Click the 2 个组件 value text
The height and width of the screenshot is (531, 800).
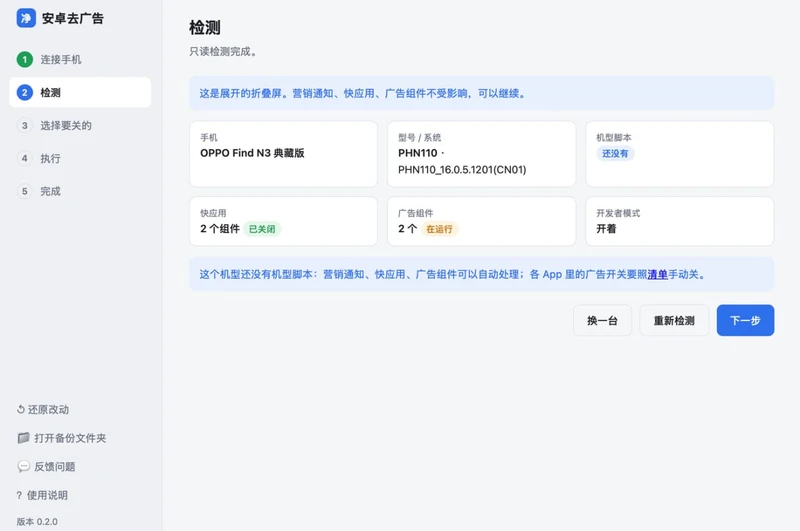pyautogui.click(x=220, y=229)
